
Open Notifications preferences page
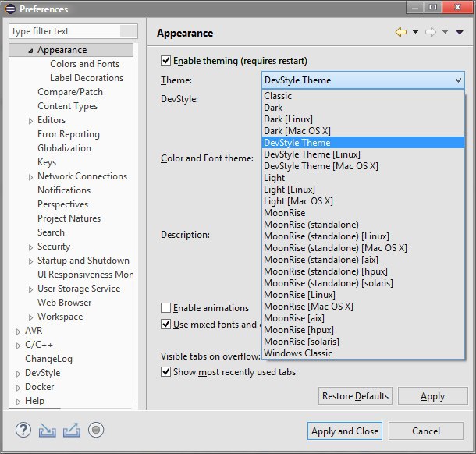[64, 190]
